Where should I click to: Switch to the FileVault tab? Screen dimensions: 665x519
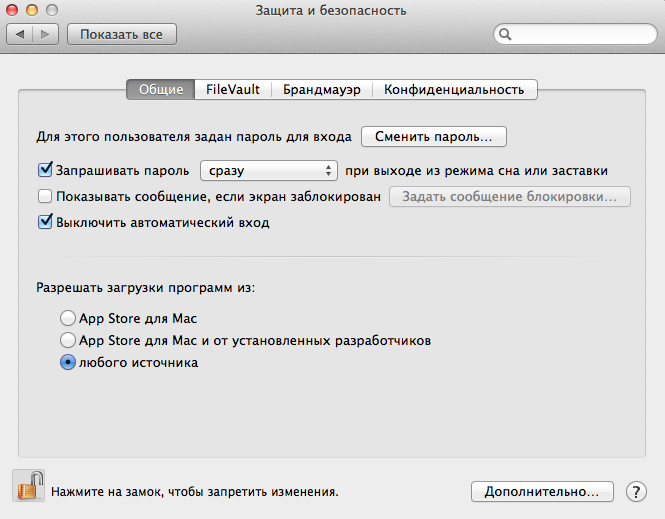pyautogui.click(x=233, y=89)
